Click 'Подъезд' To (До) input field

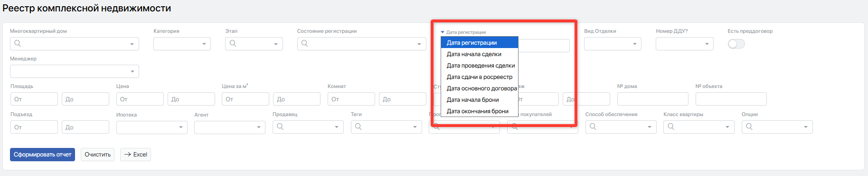tap(85, 127)
